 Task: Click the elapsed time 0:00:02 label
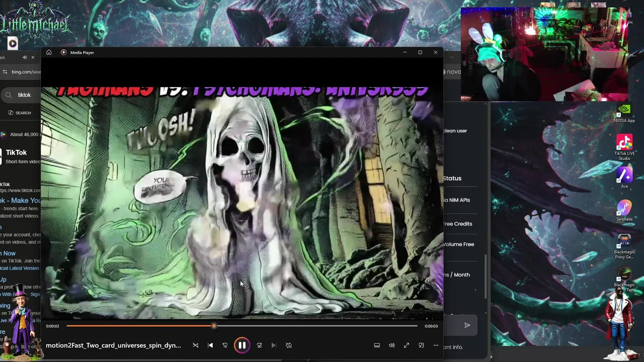pos(52,326)
